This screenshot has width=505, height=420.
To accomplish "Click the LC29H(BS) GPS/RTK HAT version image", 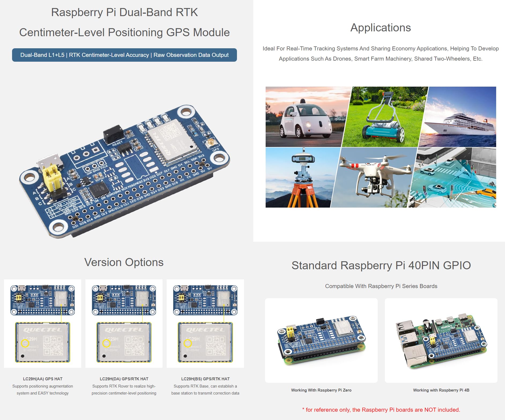I will pyautogui.click(x=205, y=323).
